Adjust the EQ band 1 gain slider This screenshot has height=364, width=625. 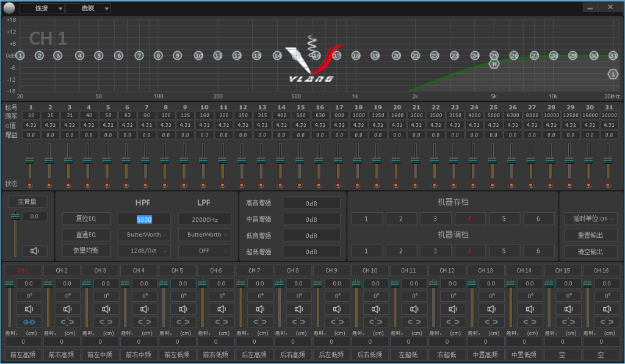pos(30,160)
